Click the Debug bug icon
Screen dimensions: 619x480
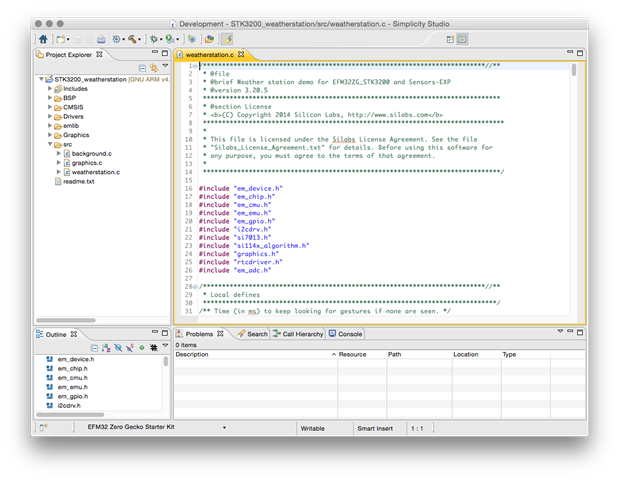pyautogui.click(x=154, y=39)
